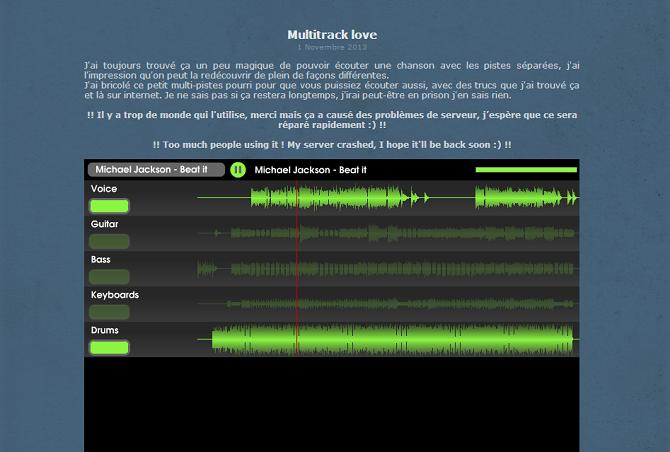
Task: Seek within the Bass waveform
Action: 388,269
